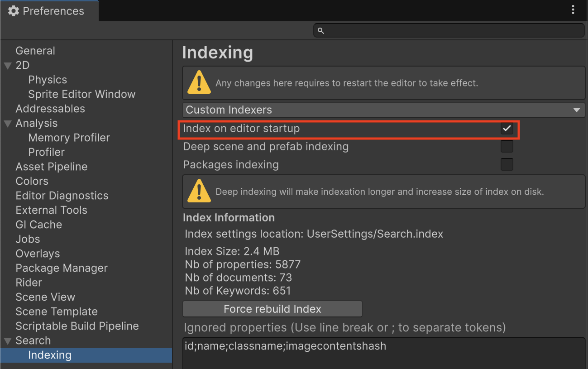588x369 pixels.
Task: Click the deep indexing warning triangle icon
Action: (x=198, y=191)
